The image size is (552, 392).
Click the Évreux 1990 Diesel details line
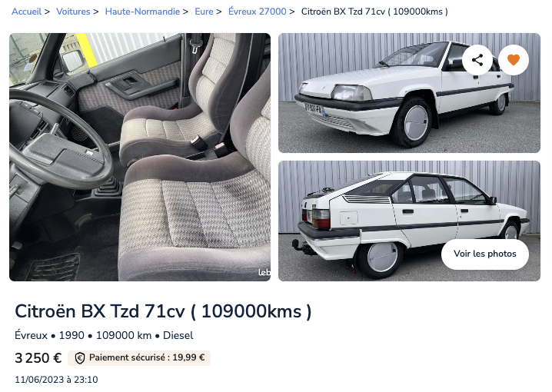(x=104, y=335)
